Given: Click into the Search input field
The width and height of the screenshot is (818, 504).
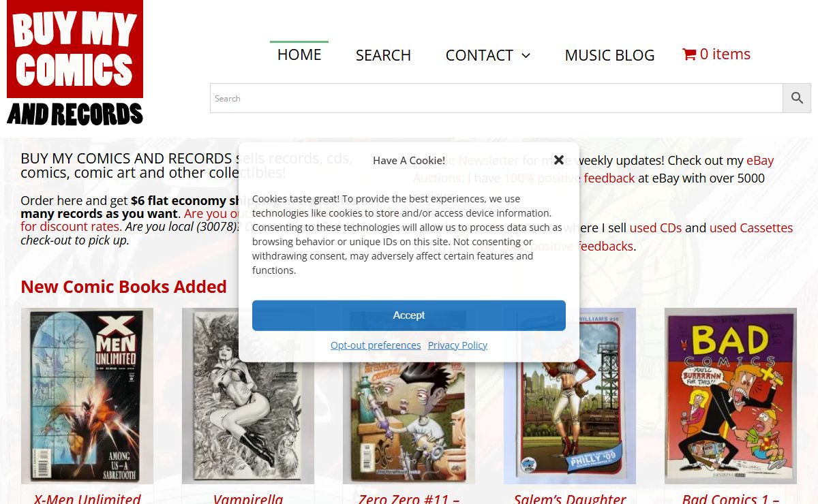Looking at the screenshot, I should (x=496, y=98).
